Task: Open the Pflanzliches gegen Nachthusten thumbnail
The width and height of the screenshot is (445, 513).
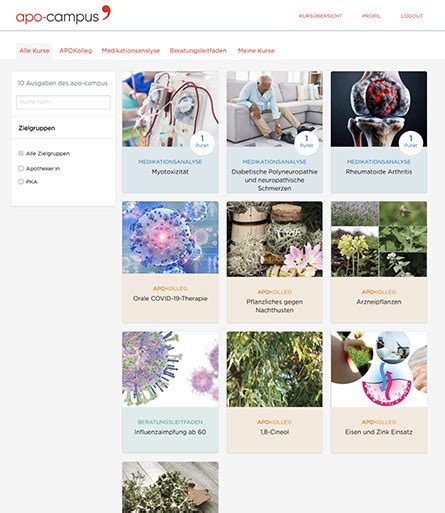Action: coord(275,239)
